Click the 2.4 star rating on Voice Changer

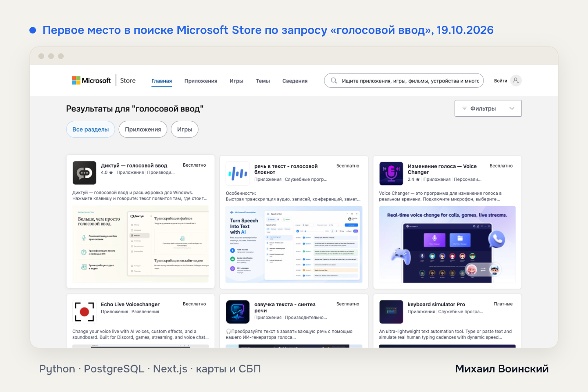[x=414, y=179]
